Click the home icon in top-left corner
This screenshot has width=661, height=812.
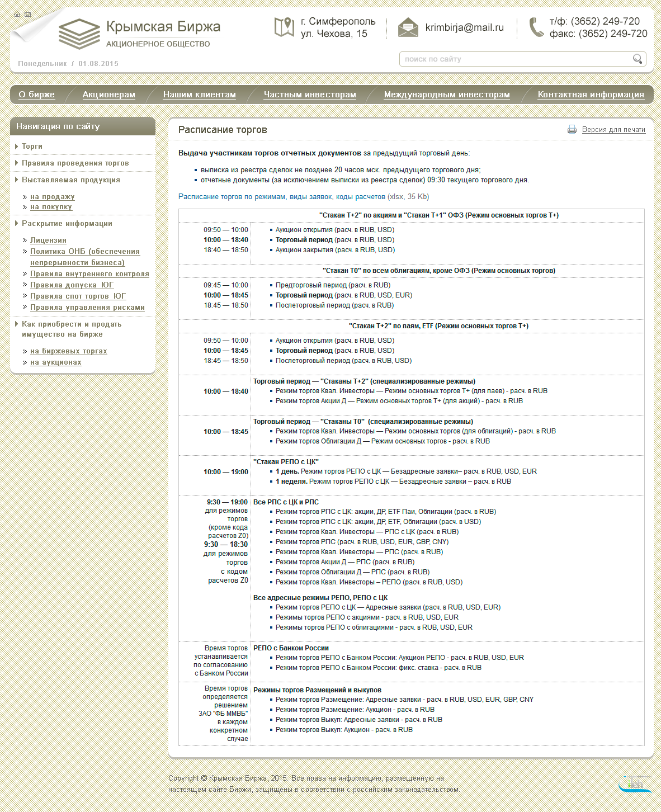tap(17, 15)
